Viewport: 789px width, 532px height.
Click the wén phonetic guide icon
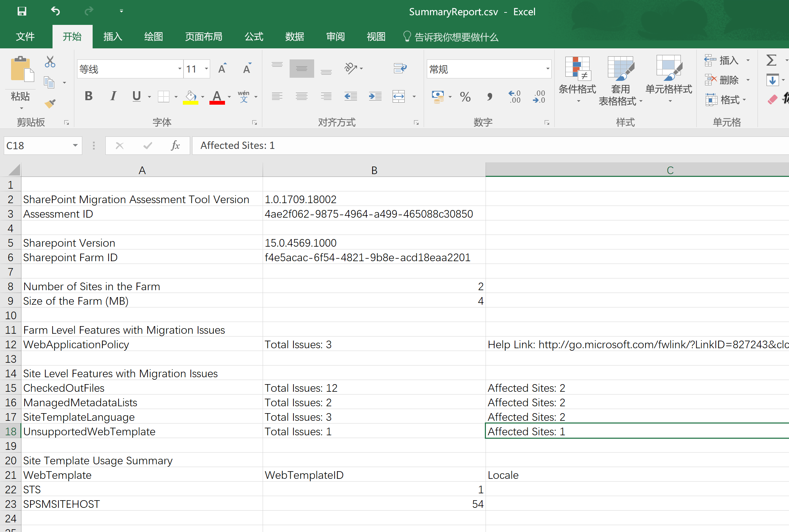point(244,96)
